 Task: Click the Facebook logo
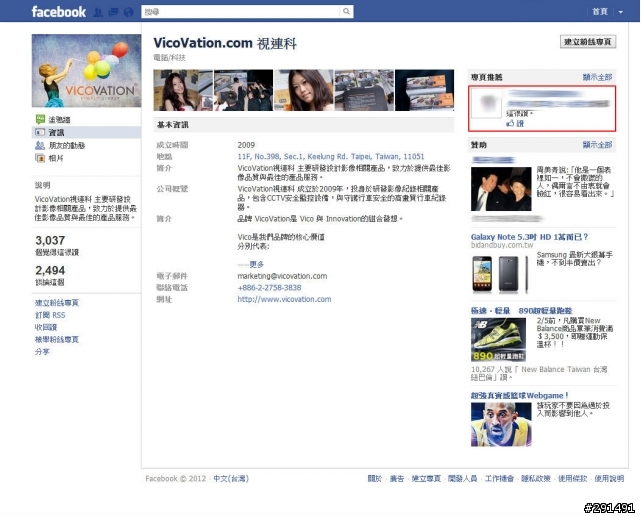[58, 11]
